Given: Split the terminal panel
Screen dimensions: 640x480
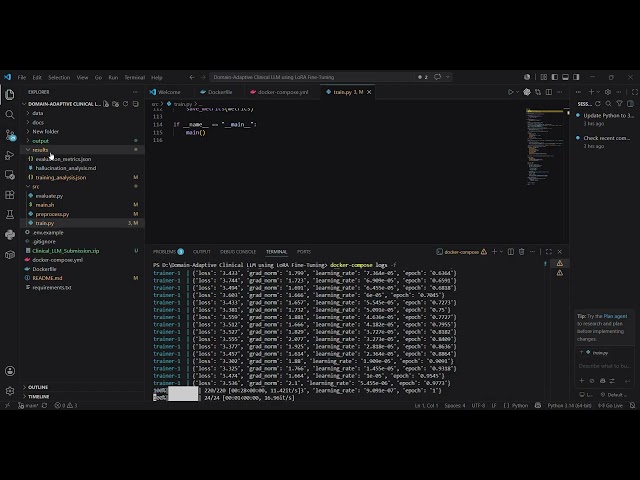Looking at the screenshot, I should [511, 252].
